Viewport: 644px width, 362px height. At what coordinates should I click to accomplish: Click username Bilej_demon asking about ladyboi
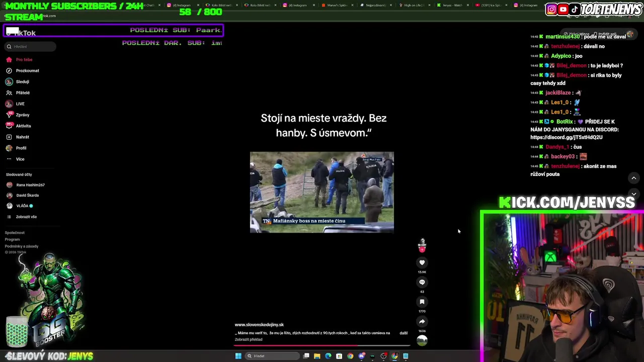coord(572,65)
